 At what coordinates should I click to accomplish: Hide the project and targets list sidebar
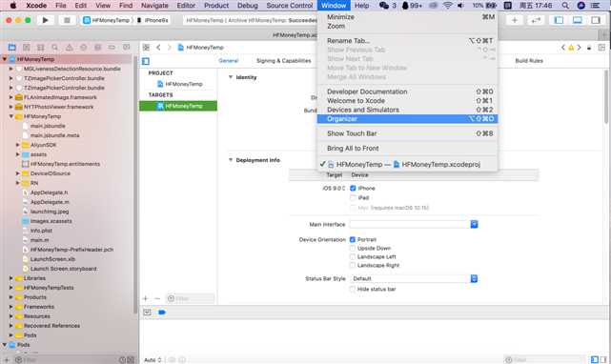[x=146, y=61]
